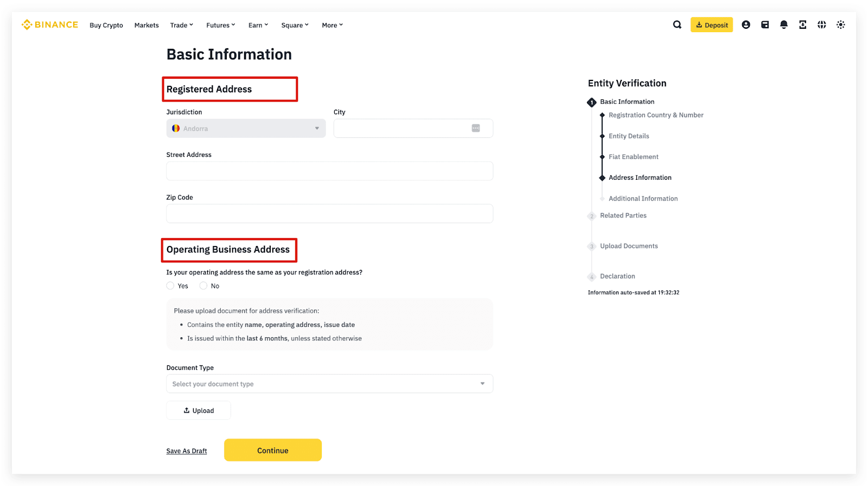Click the Save As Draft link
Image resolution: width=868 pixels, height=486 pixels.
(187, 451)
